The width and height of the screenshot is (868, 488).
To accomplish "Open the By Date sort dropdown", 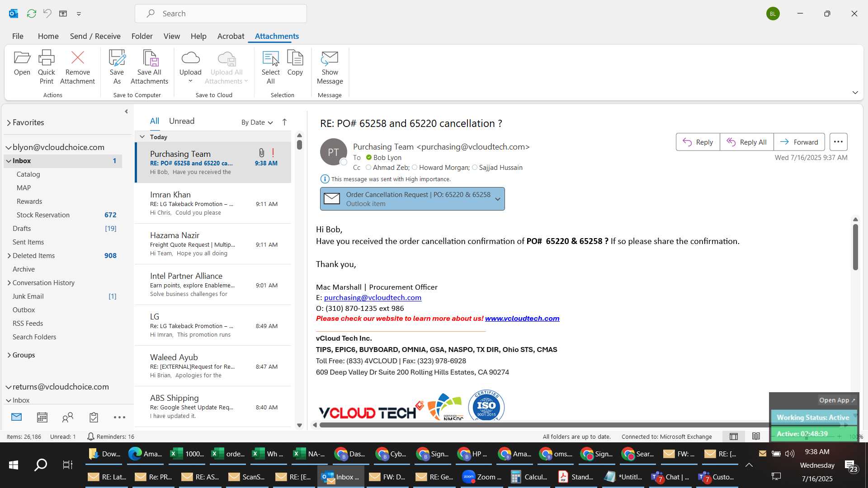I will tap(257, 122).
